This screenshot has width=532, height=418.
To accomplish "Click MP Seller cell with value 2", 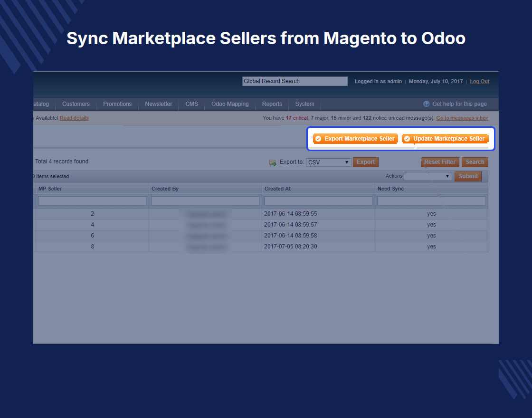I will [x=92, y=214].
